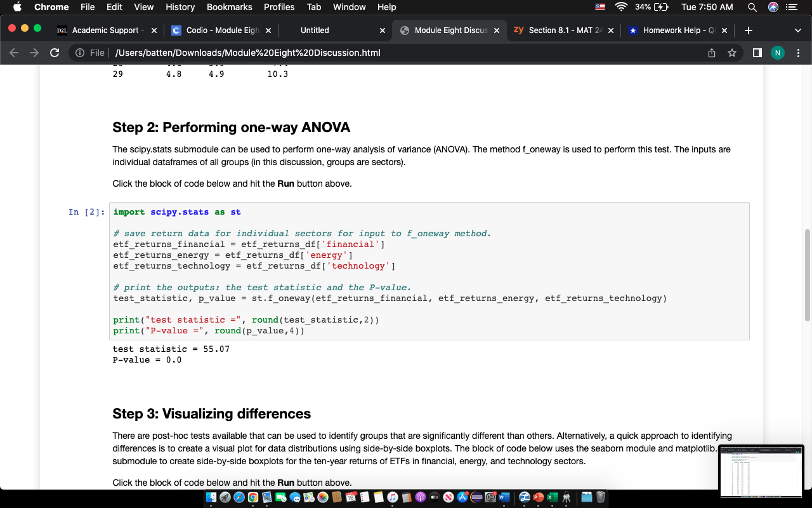Expand the tab search chevron

[x=798, y=30]
